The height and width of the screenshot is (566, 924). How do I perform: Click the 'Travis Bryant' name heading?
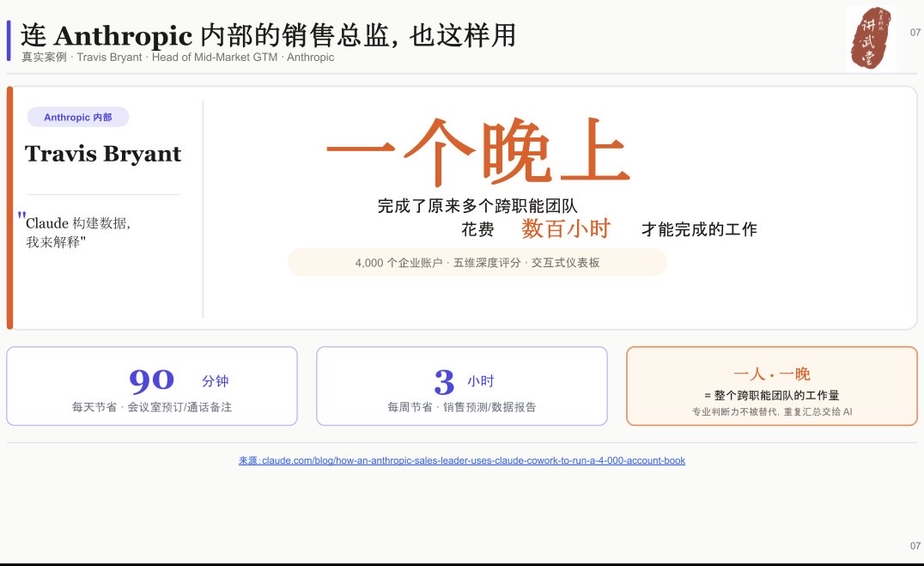tap(103, 154)
